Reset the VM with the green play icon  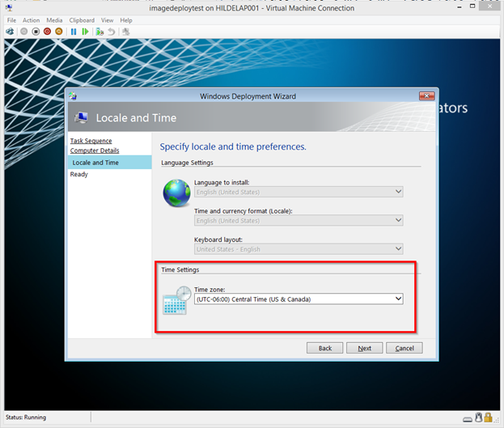pos(85,32)
